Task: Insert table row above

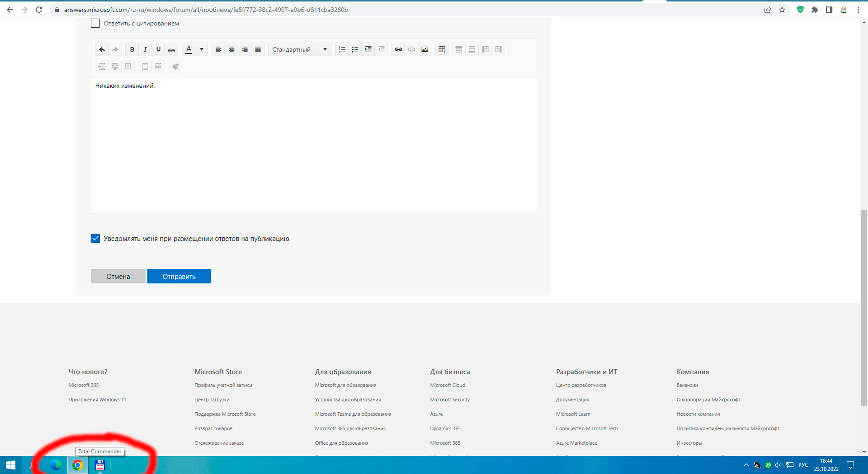Action: pos(459,49)
